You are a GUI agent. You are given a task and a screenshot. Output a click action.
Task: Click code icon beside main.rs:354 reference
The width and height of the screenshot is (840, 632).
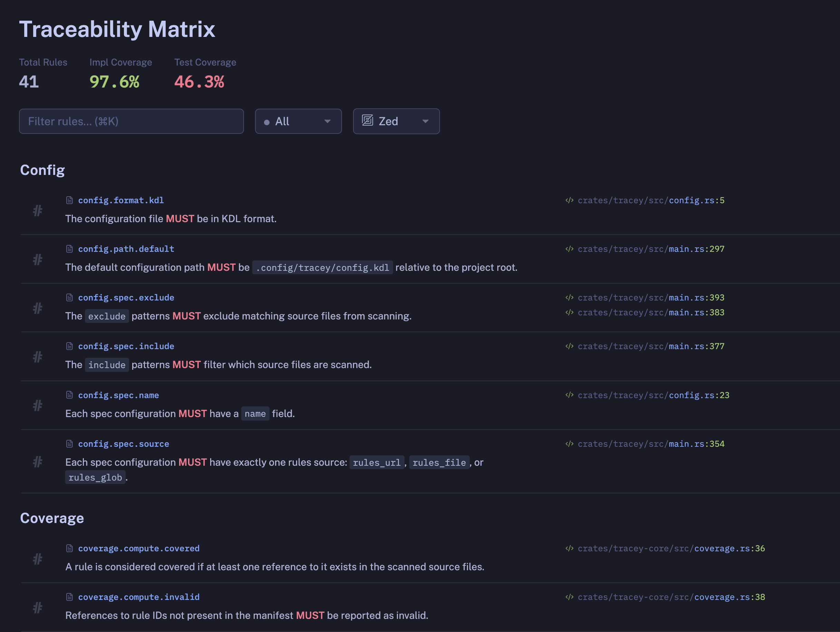click(569, 444)
